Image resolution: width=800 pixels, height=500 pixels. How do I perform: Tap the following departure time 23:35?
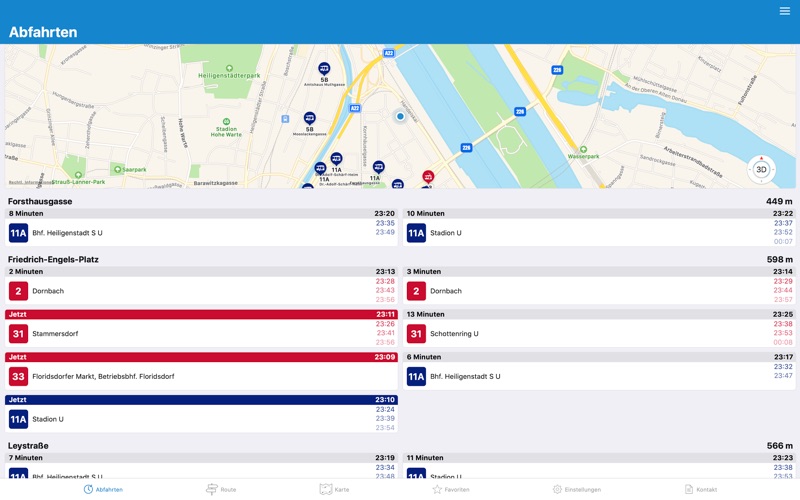click(385, 223)
